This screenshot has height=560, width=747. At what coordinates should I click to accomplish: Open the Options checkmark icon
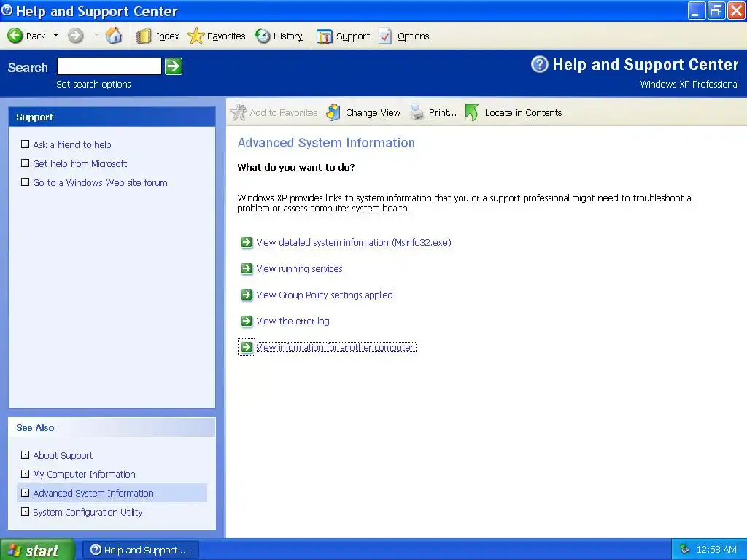click(385, 36)
